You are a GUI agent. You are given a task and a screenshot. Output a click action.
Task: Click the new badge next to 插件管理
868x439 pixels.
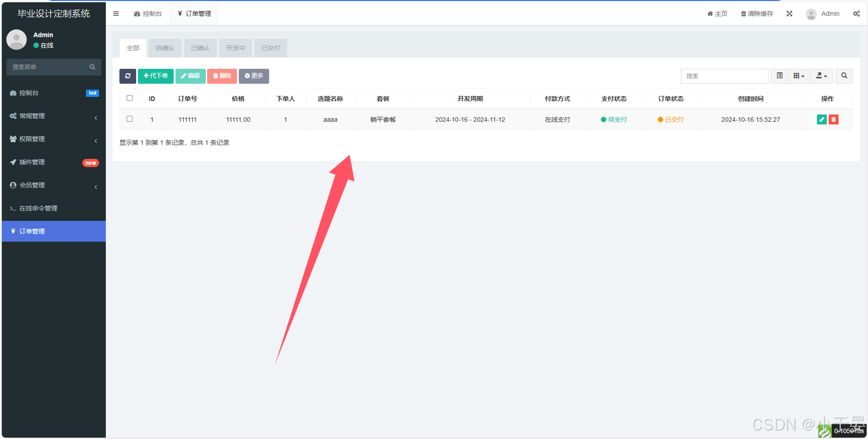[x=90, y=163]
